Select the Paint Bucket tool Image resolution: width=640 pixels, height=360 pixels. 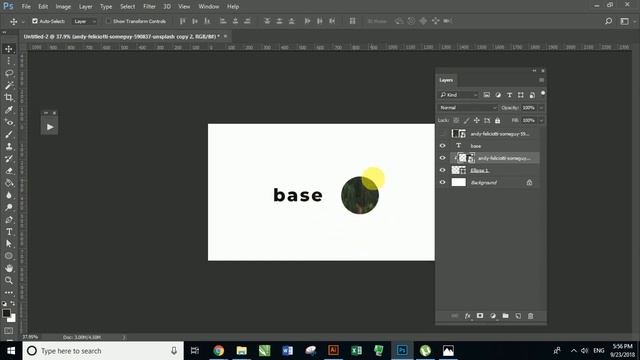pos(9,183)
